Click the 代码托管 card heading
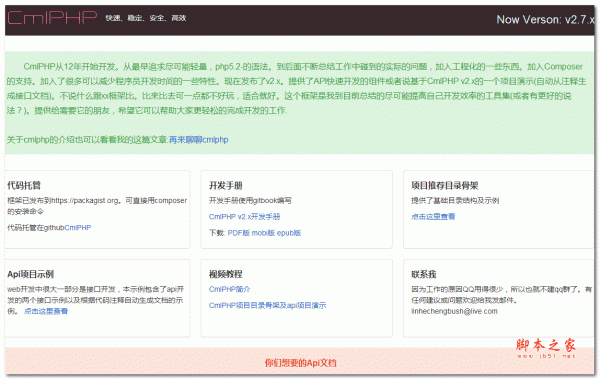Image resolution: width=600 pixels, height=380 pixels. [24, 186]
